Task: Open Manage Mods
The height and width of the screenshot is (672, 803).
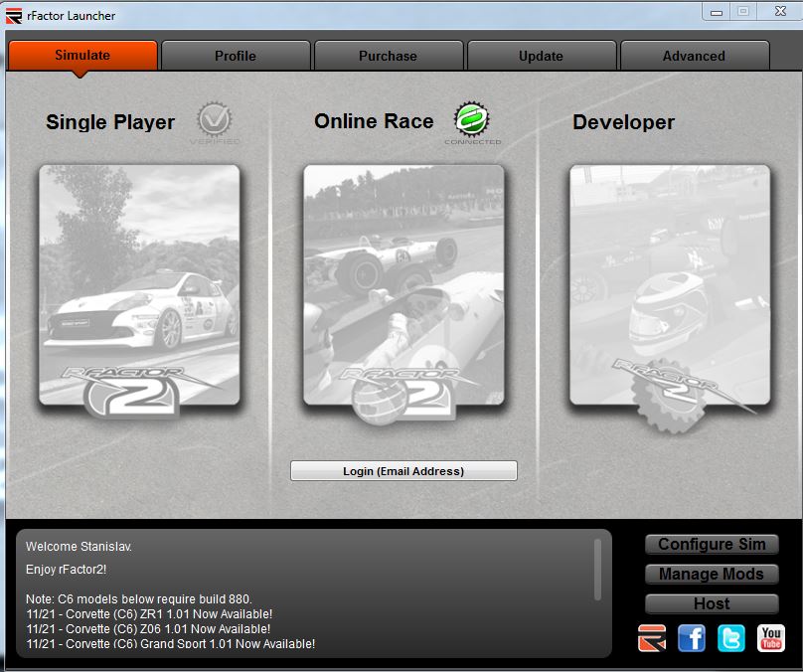Action: click(x=712, y=574)
